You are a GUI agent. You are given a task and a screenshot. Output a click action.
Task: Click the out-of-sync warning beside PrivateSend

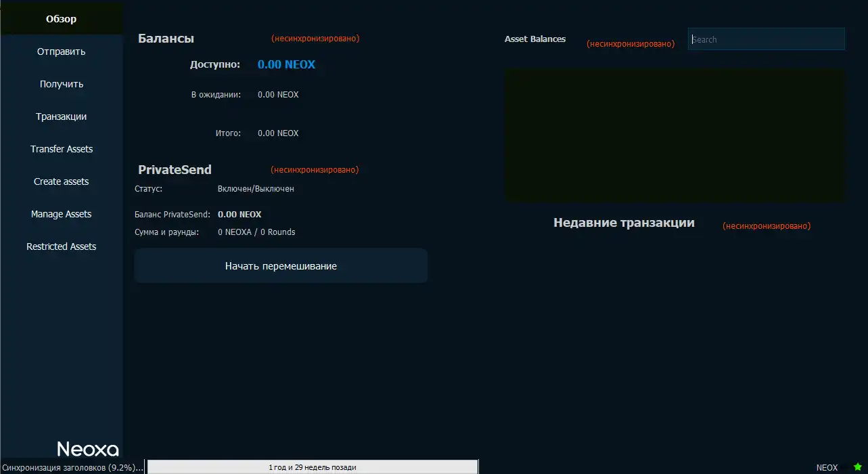pyautogui.click(x=315, y=170)
